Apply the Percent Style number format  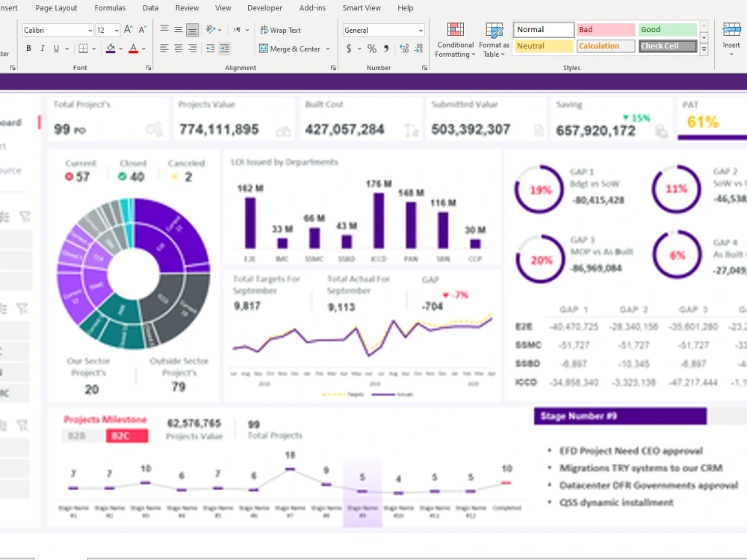click(371, 48)
